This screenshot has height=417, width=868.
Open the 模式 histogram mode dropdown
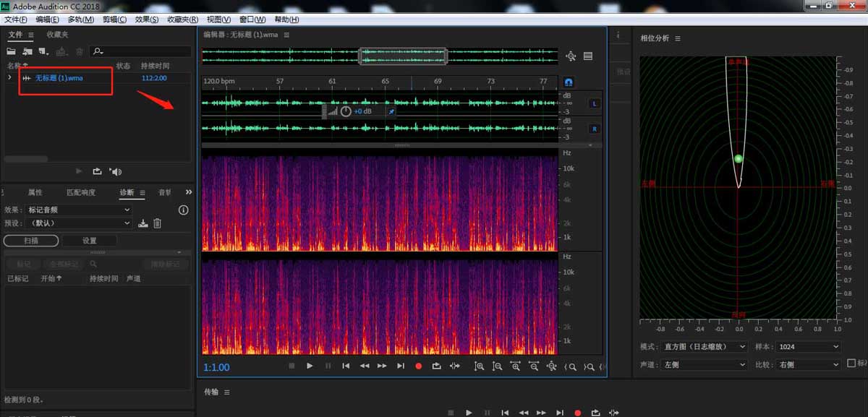coord(704,347)
